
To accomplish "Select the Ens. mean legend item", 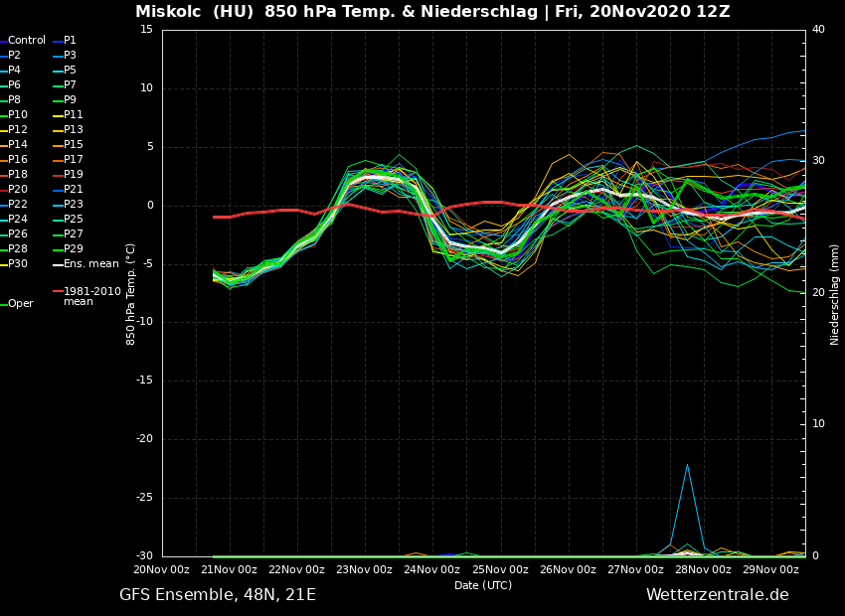I will click(90, 264).
